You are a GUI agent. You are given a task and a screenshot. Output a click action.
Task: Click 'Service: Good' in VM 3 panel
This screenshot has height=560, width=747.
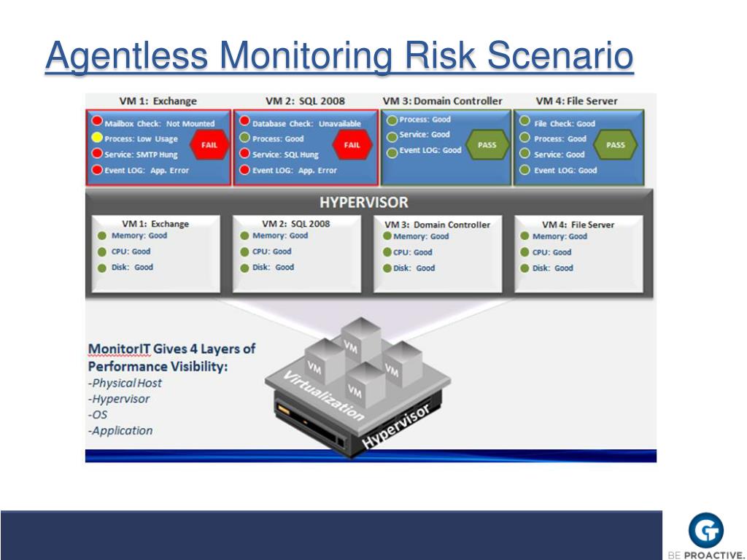pos(425,135)
